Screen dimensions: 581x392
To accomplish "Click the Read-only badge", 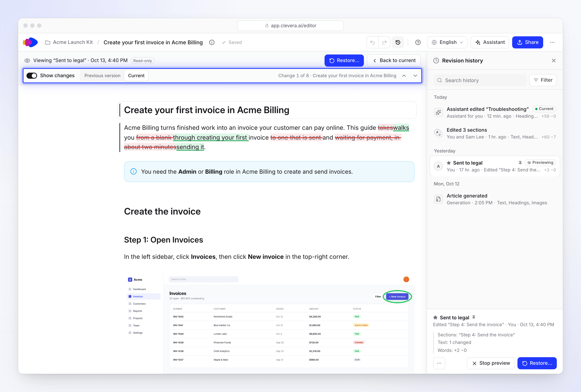I will tap(142, 61).
